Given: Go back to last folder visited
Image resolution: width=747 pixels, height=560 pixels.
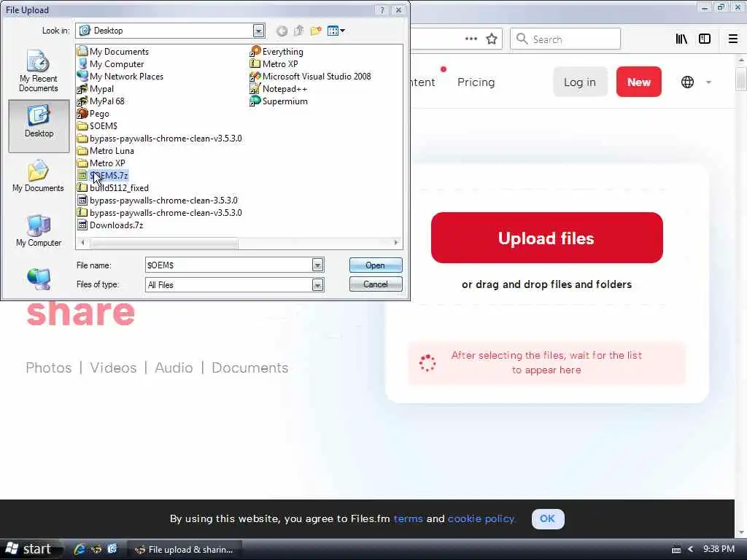Looking at the screenshot, I should [282, 31].
